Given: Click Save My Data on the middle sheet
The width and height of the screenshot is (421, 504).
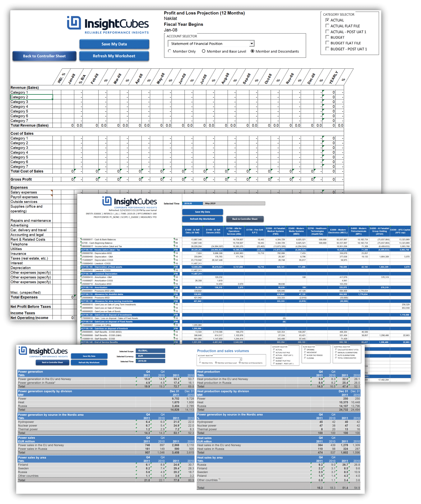Looking at the screenshot, I should 202,212.
